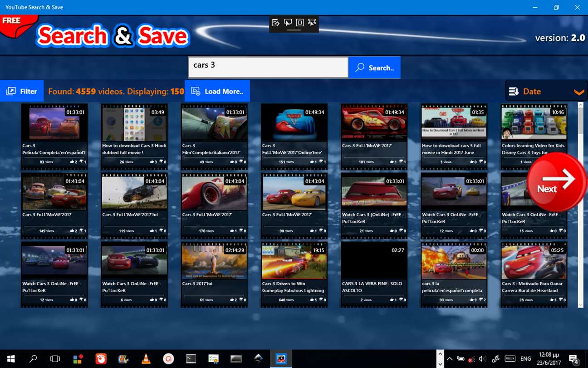588x368 pixels.
Task: Click the blue Search button
Action: [374, 68]
